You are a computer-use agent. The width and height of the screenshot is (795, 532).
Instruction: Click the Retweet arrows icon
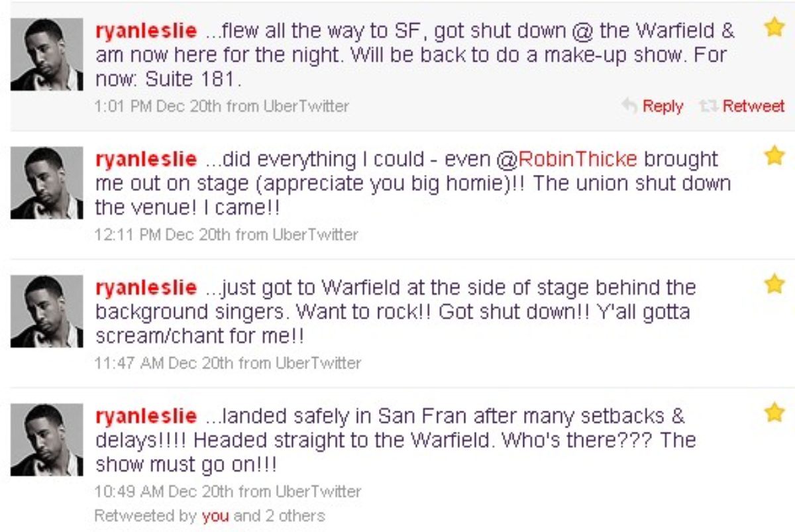pos(709,106)
